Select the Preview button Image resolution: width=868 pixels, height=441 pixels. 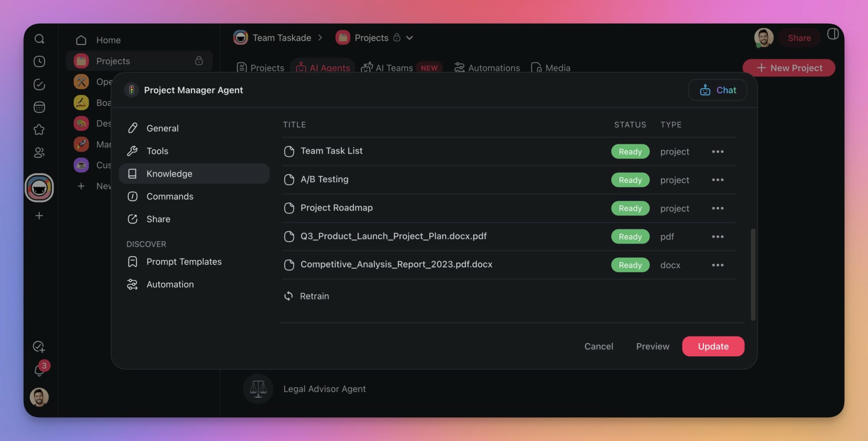653,346
